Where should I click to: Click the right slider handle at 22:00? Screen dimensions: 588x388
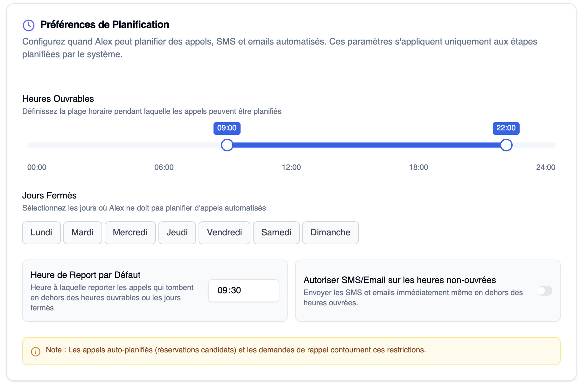click(x=506, y=145)
